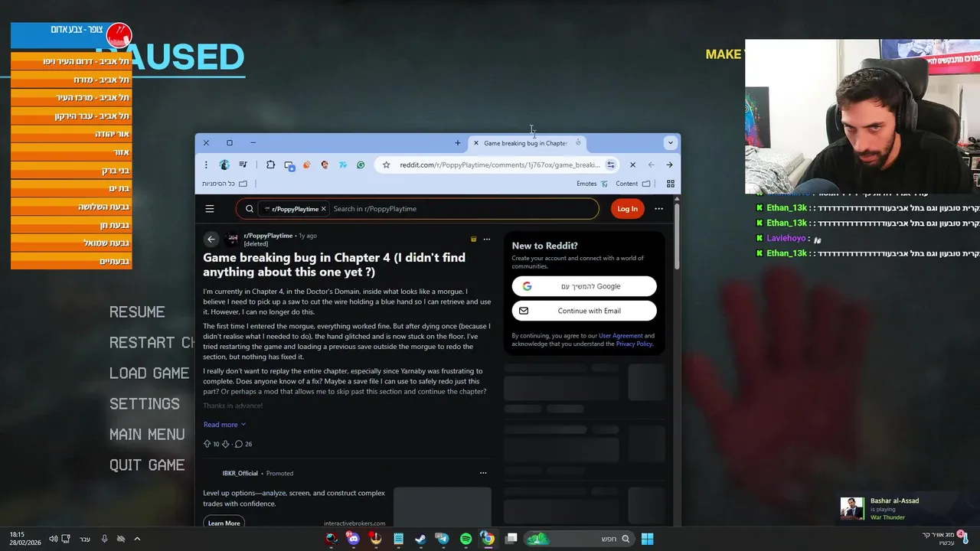Click the green Grammarly extension icon
The height and width of the screenshot is (551, 980).
(x=361, y=165)
